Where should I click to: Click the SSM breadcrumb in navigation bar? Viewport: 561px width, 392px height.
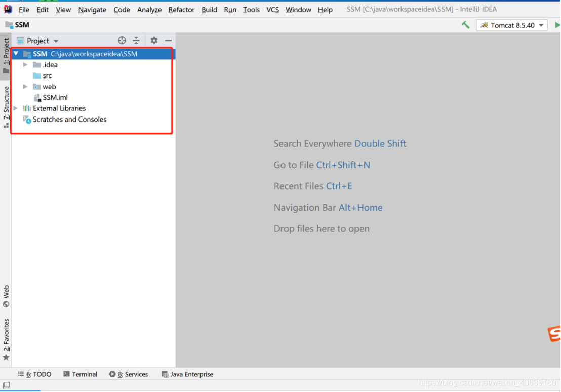(22, 25)
